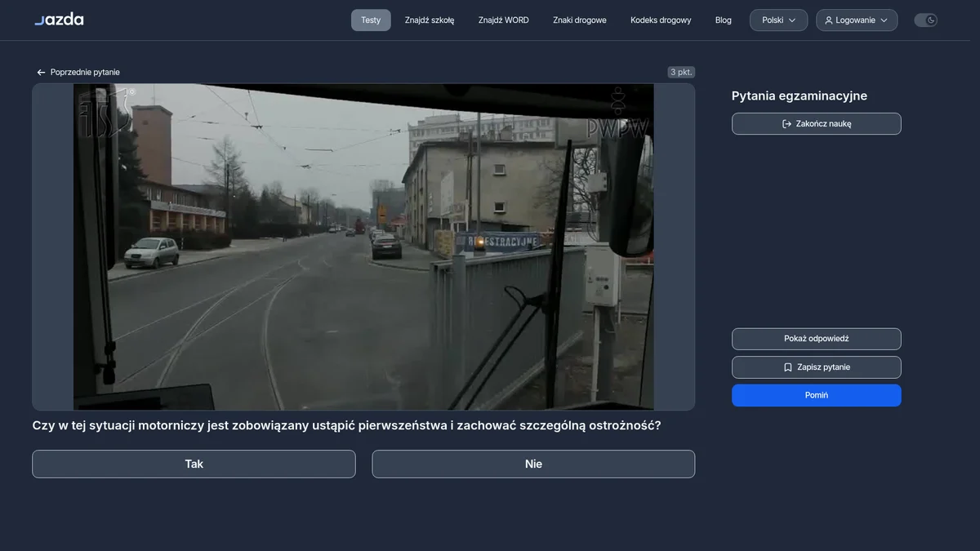The image size is (980, 551).
Task: Click the 3 pkt. points badge
Action: (x=681, y=73)
